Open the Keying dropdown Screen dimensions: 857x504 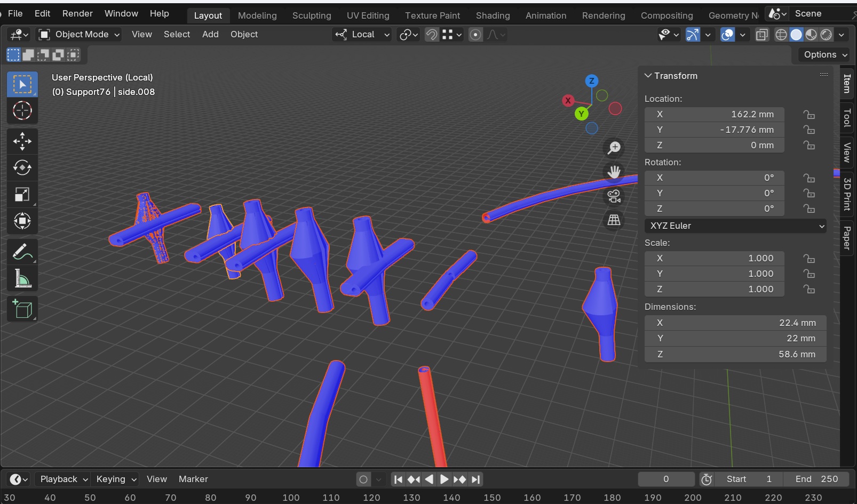point(115,479)
